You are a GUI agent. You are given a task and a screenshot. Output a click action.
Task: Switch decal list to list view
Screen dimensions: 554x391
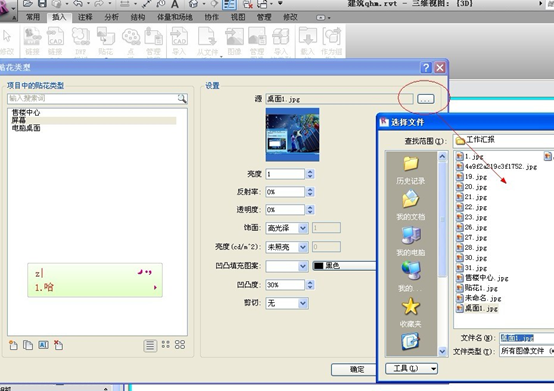click(x=150, y=345)
